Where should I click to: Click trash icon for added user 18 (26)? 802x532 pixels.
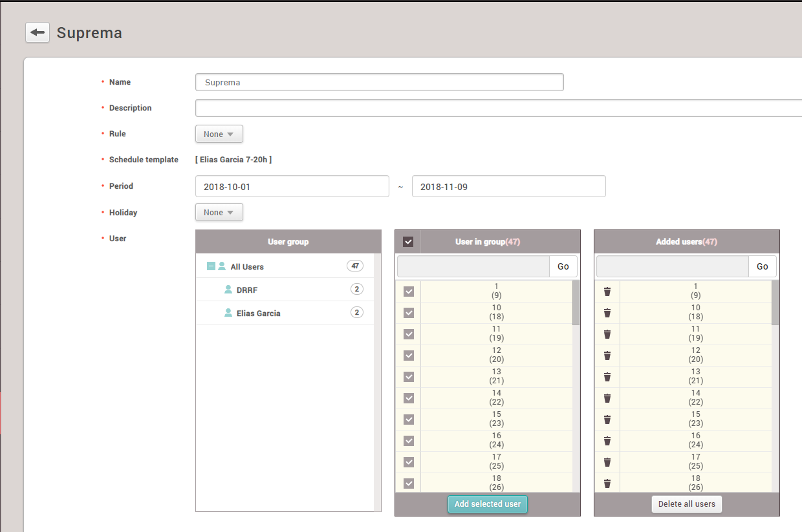pyautogui.click(x=607, y=484)
